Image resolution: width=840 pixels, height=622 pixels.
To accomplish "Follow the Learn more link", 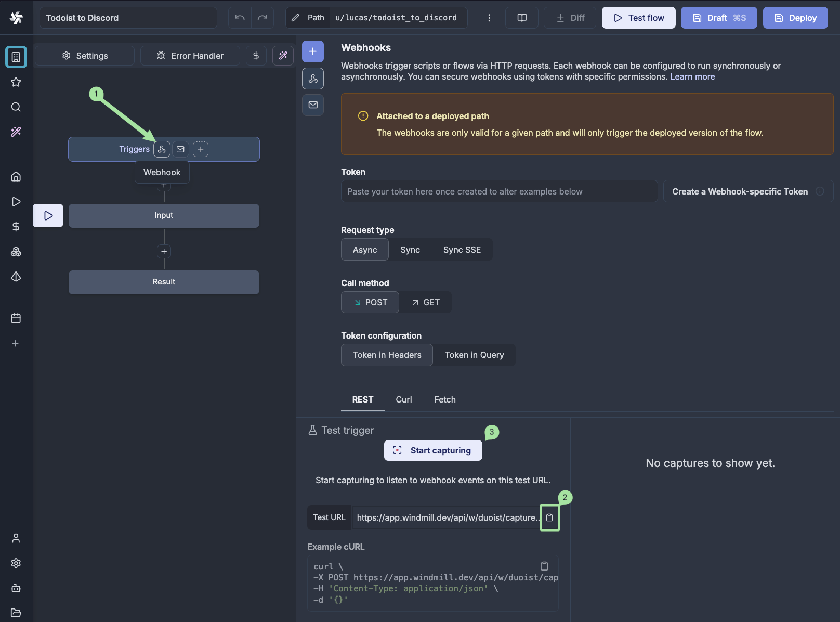I will coord(692,76).
